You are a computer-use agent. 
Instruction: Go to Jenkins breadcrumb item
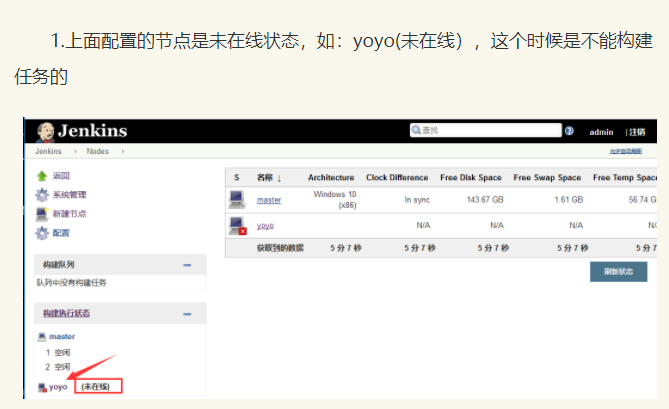click(x=48, y=151)
